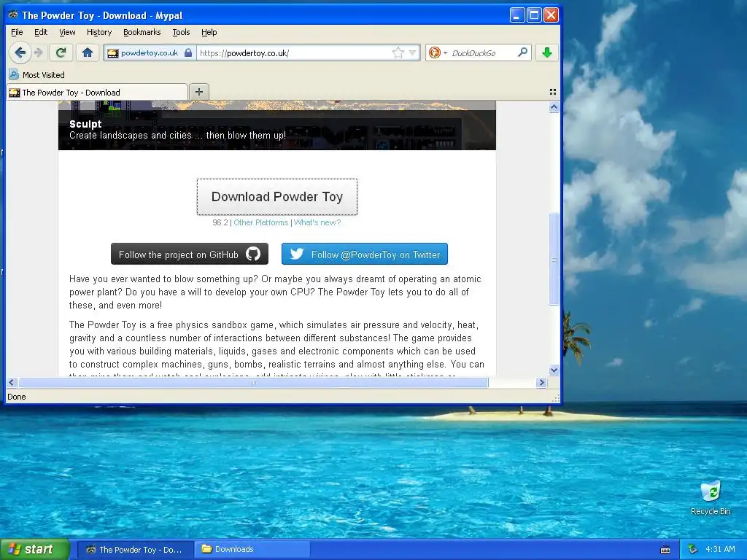Viewport: 747px width, 560px height.
Task: Switch to The Powder Toy taskbar button
Action: (x=135, y=550)
